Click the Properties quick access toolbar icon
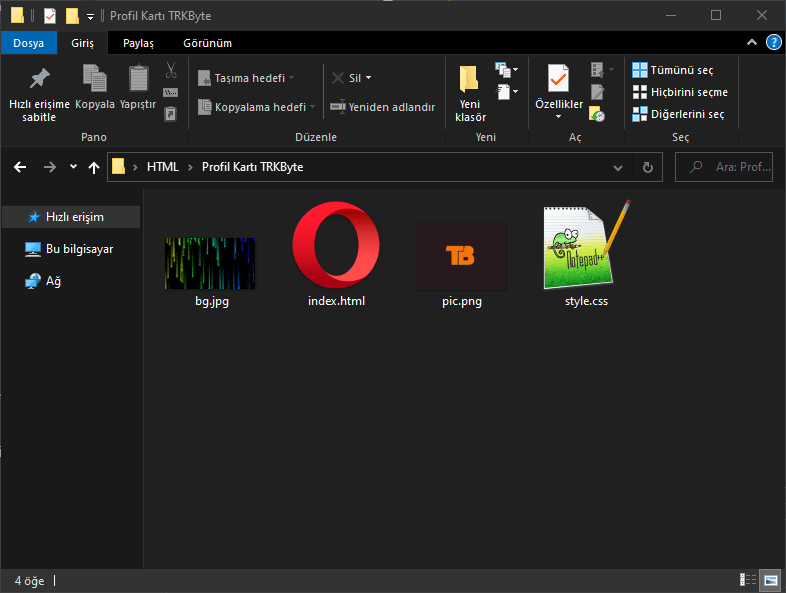 click(50, 16)
